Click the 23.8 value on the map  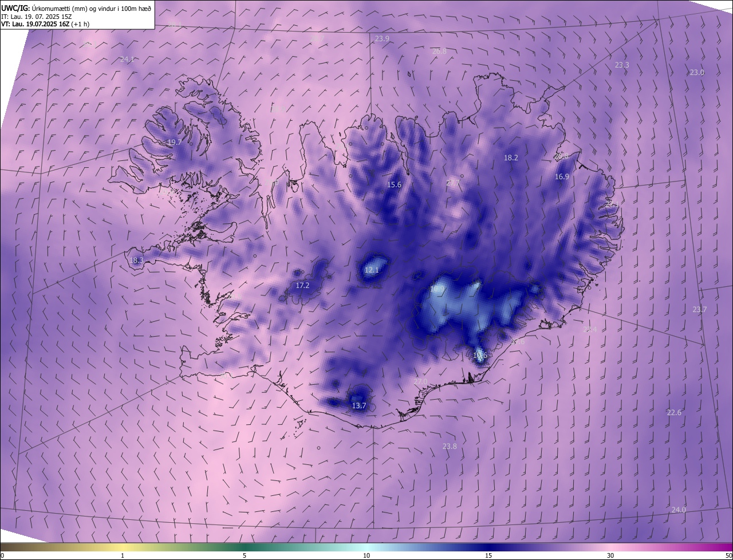tap(450, 447)
